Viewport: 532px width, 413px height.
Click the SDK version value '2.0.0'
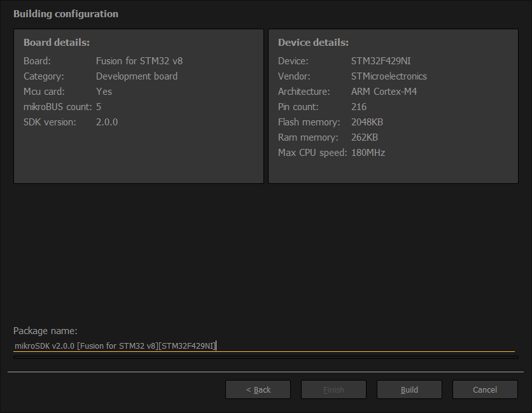click(107, 122)
